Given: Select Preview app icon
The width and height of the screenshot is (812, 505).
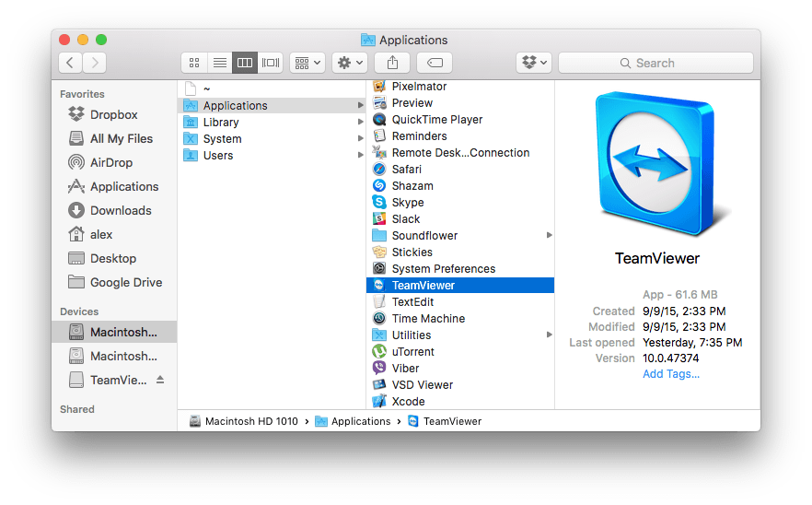Looking at the screenshot, I should [379, 102].
